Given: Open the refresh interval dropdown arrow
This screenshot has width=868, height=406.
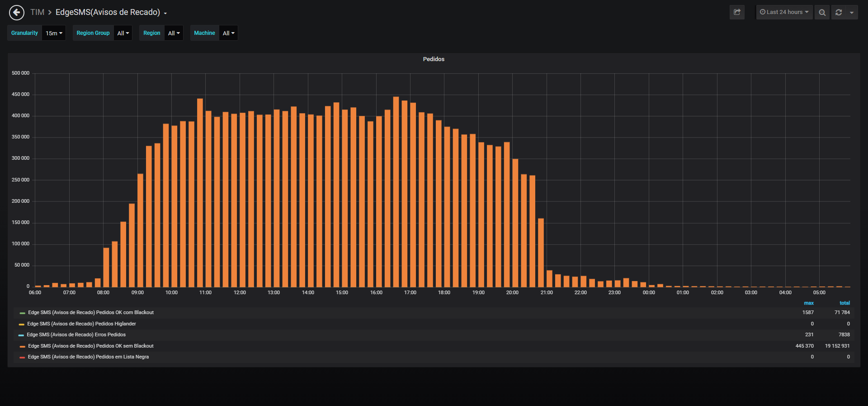Looking at the screenshot, I should point(852,12).
